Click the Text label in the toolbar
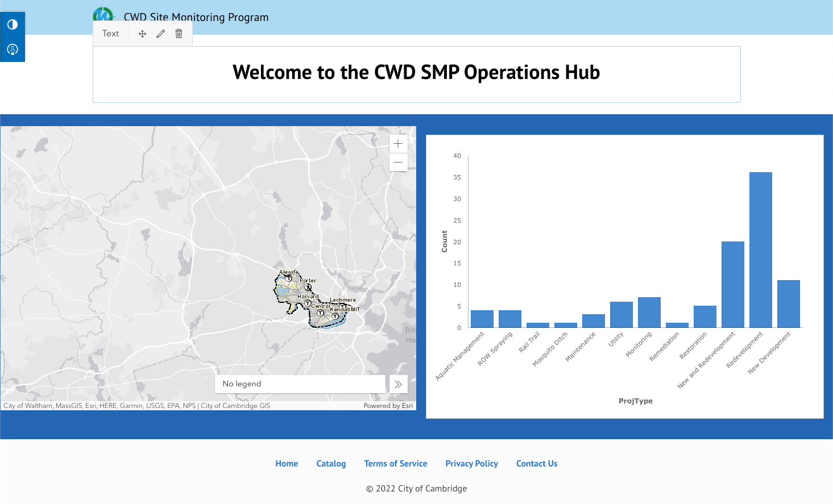 point(110,34)
